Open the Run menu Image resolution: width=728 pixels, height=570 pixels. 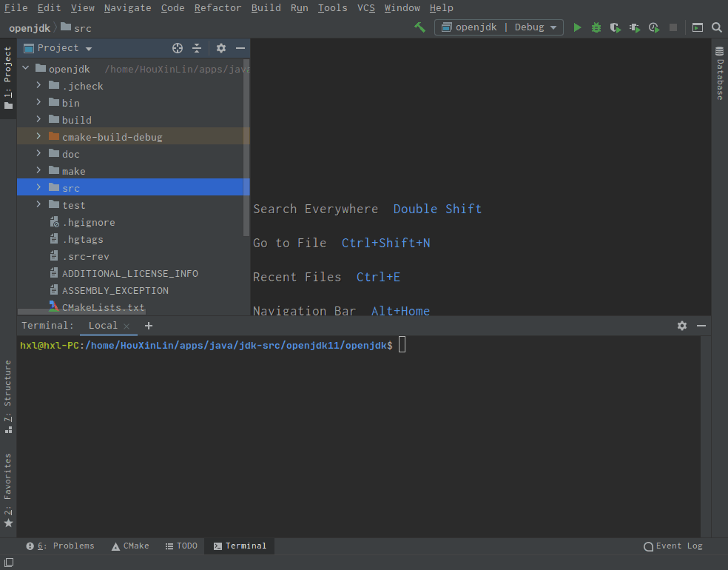(299, 8)
